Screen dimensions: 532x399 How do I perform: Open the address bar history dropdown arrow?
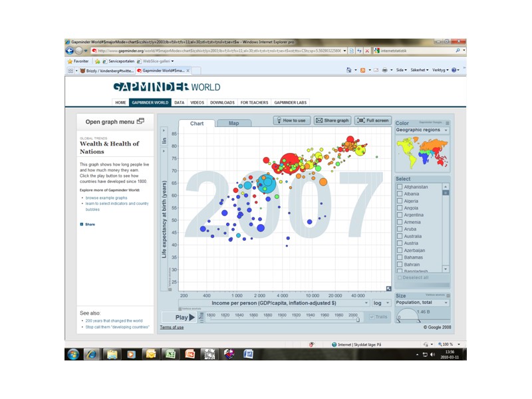344,51
